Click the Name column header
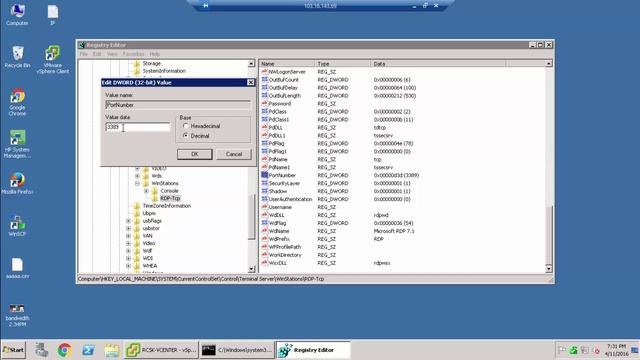This screenshot has height=360, width=640. (x=287, y=64)
